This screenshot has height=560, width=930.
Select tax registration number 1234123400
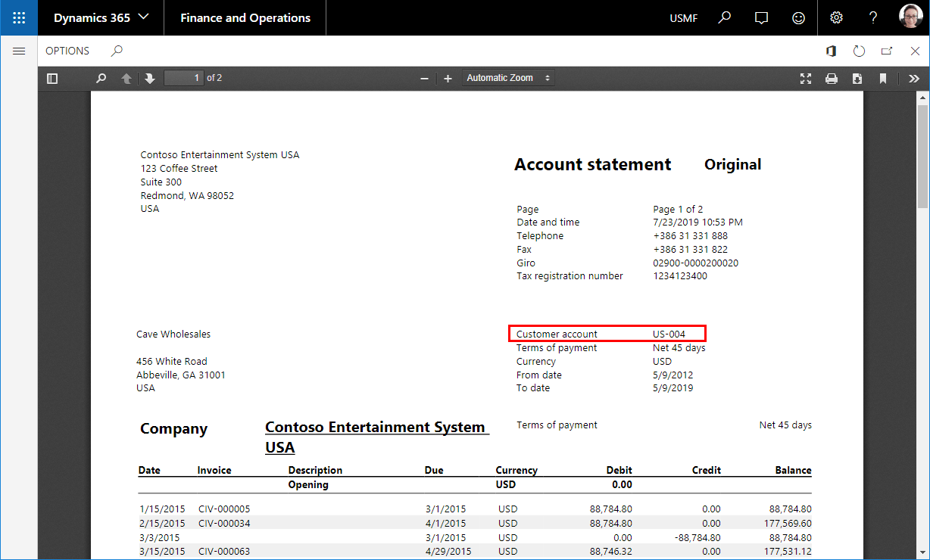680,276
